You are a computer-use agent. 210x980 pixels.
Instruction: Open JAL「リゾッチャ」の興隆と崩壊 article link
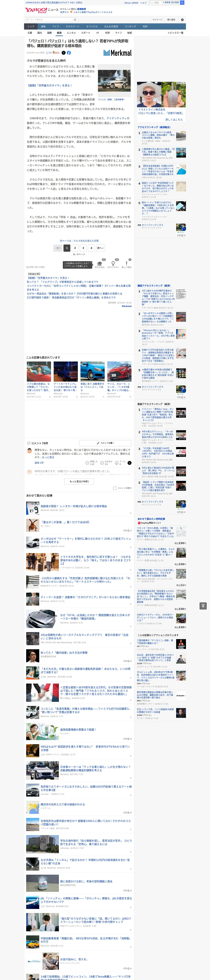point(86,900)
